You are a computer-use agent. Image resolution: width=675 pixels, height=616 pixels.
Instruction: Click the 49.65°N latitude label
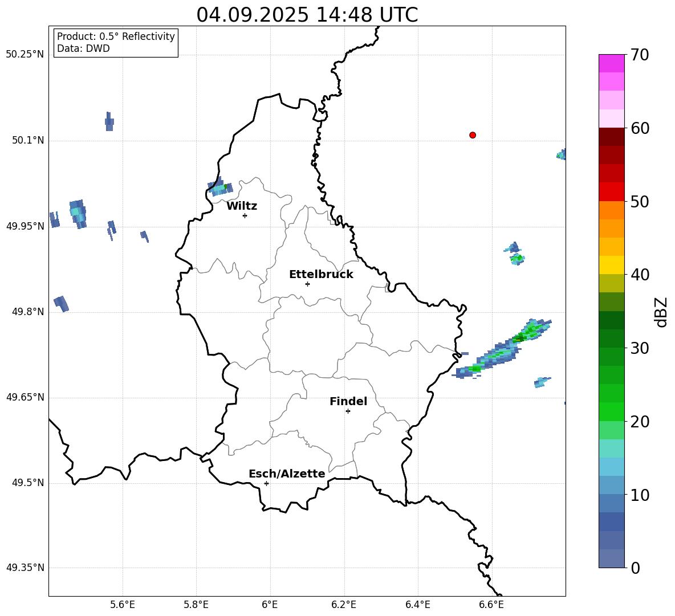[x=25, y=397]
